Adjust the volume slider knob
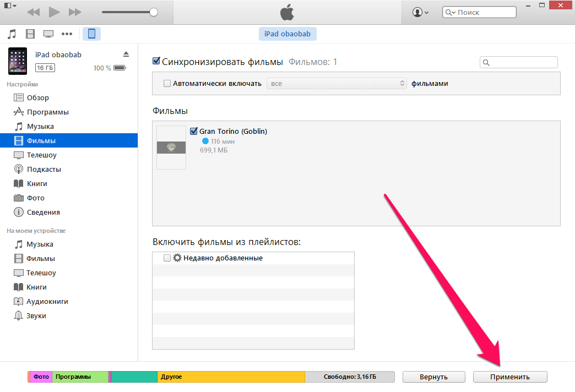The width and height of the screenshot is (575, 392). tap(154, 12)
